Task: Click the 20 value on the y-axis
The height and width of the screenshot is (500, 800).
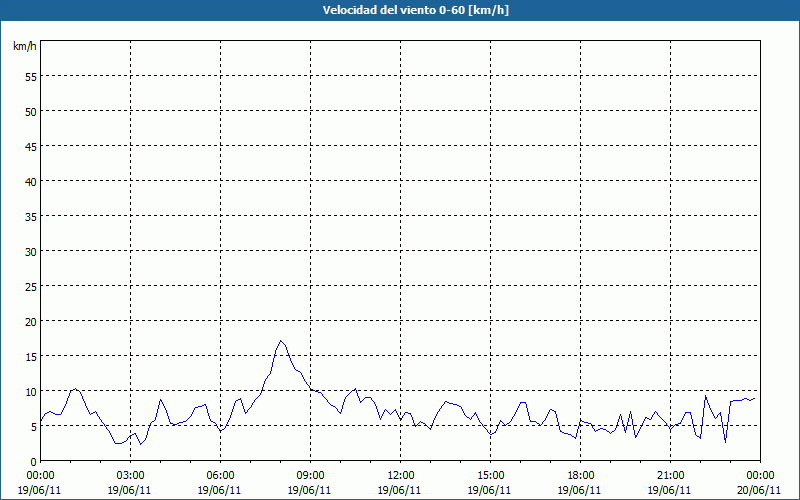Action: click(x=31, y=322)
